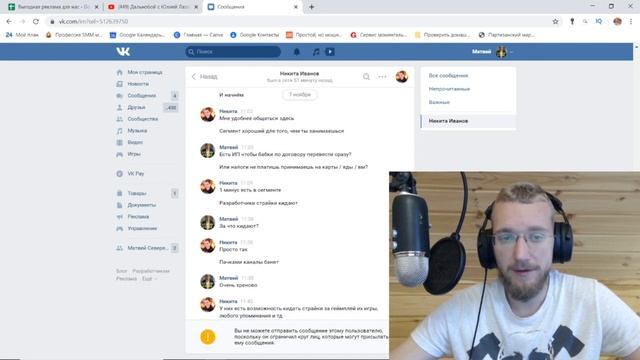Screen dimensions: 640x360
Task: Open the Матвей profile dropdown in header
Action: point(492,52)
